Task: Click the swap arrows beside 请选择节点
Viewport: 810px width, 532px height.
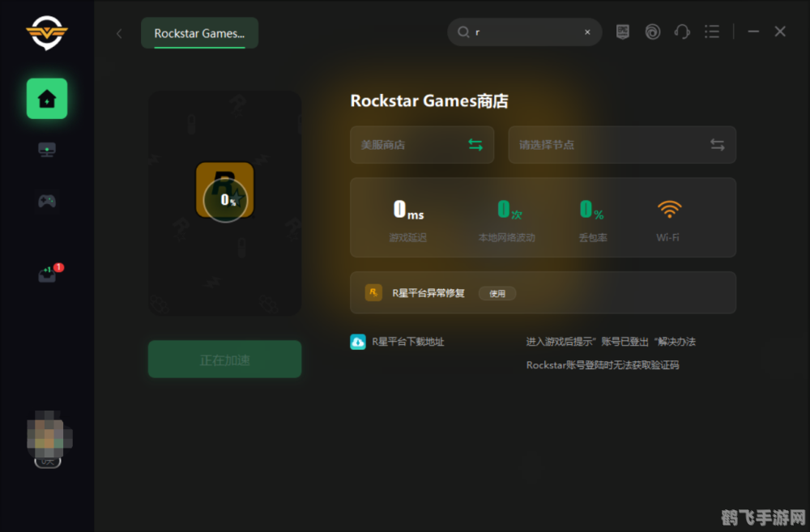Action: pos(717,144)
